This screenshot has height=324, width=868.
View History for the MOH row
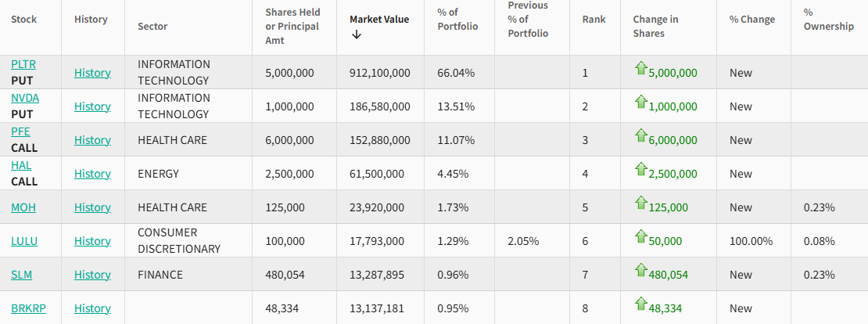pos(92,207)
